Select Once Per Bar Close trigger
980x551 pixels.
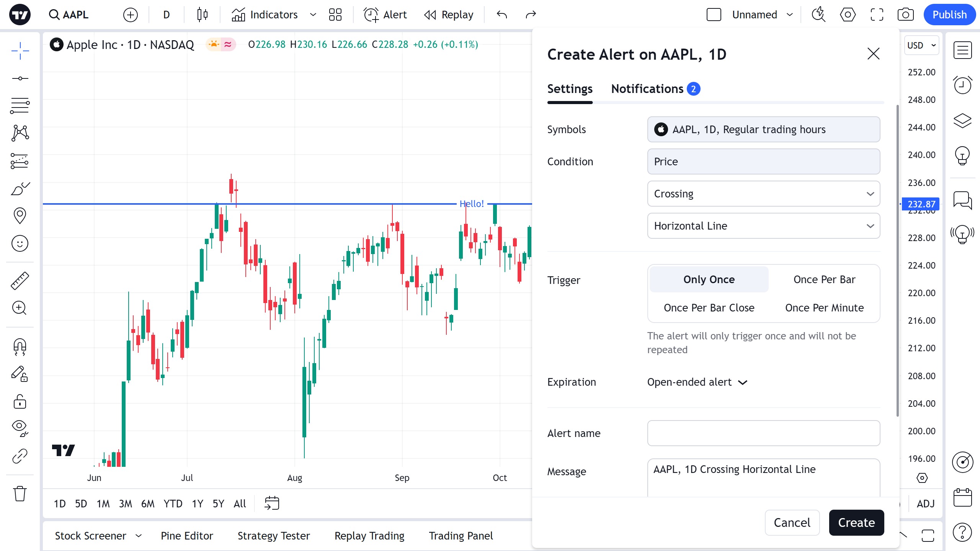(x=709, y=308)
